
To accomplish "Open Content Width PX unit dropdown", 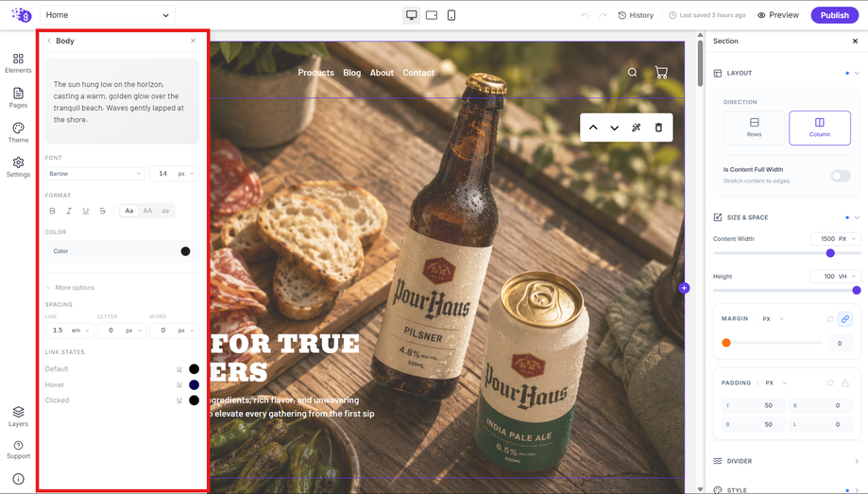I will click(x=847, y=239).
